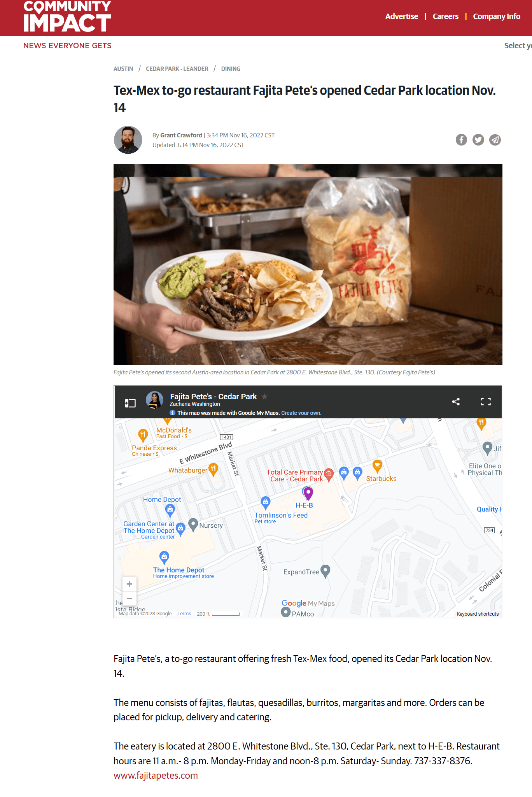Select the purple Fajita Pete's map pin
Viewport: 532px width, 797px height.
click(x=308, y=493)
